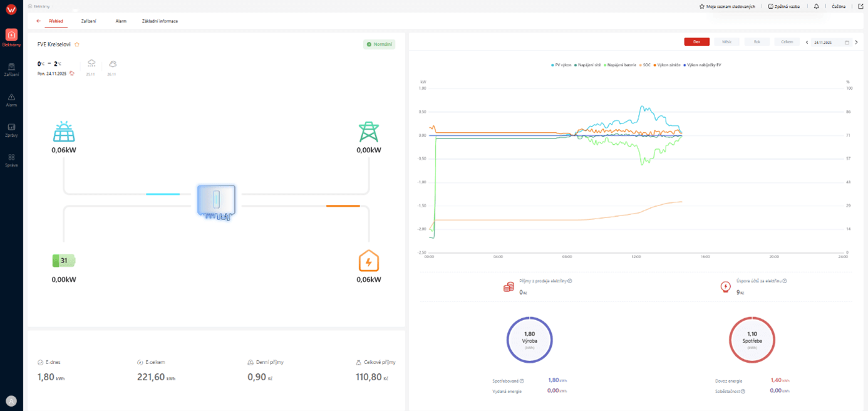Open Správa management in sidebar

11,160
